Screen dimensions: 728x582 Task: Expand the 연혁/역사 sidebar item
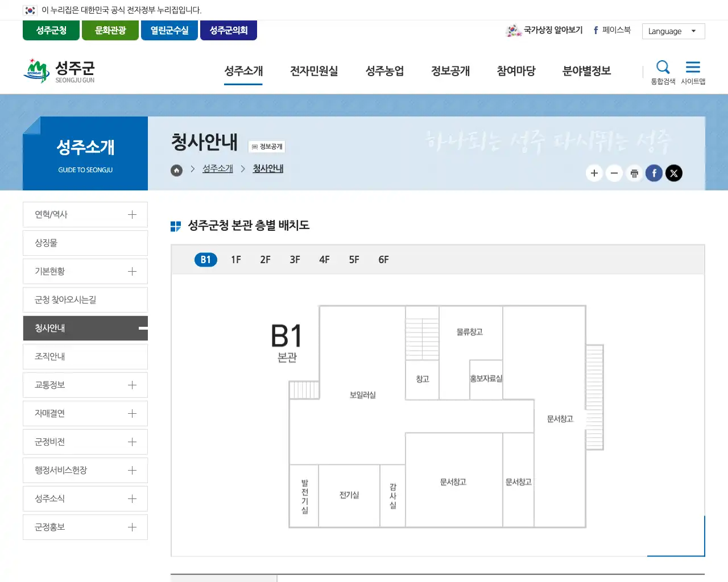click(x=132, y=214)
